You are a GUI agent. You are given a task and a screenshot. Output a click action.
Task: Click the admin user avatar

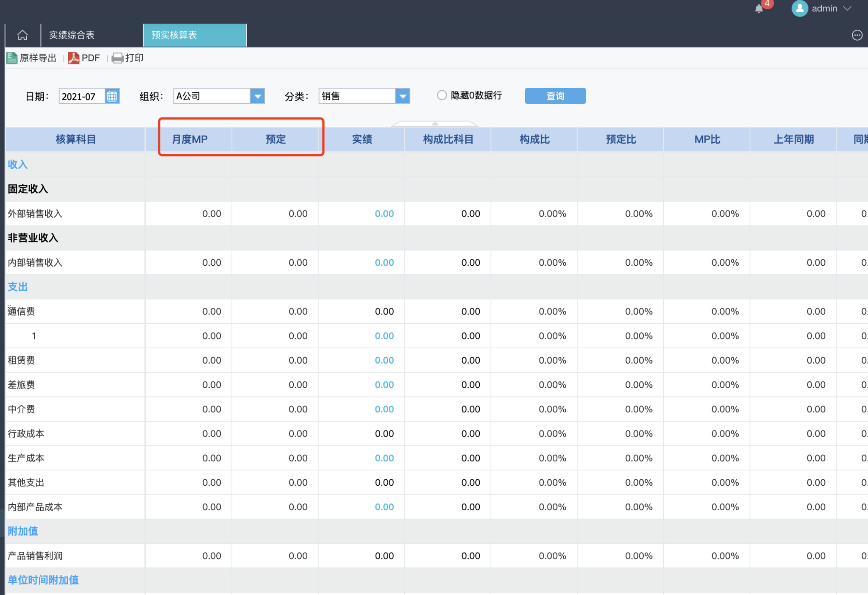799,8
